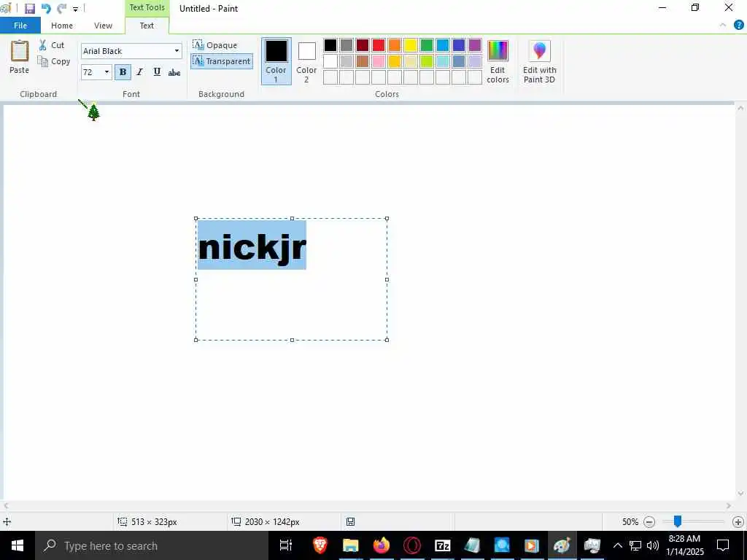747x560 pixels.
Task: Click inside the nickjr text box
Action: coord(291,279)
